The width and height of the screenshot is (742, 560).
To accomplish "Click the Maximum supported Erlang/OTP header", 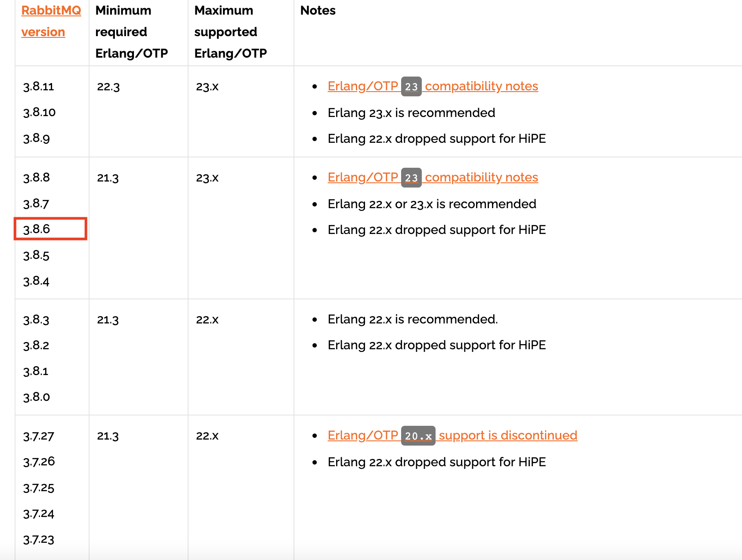I will click(x=230, y=32).
